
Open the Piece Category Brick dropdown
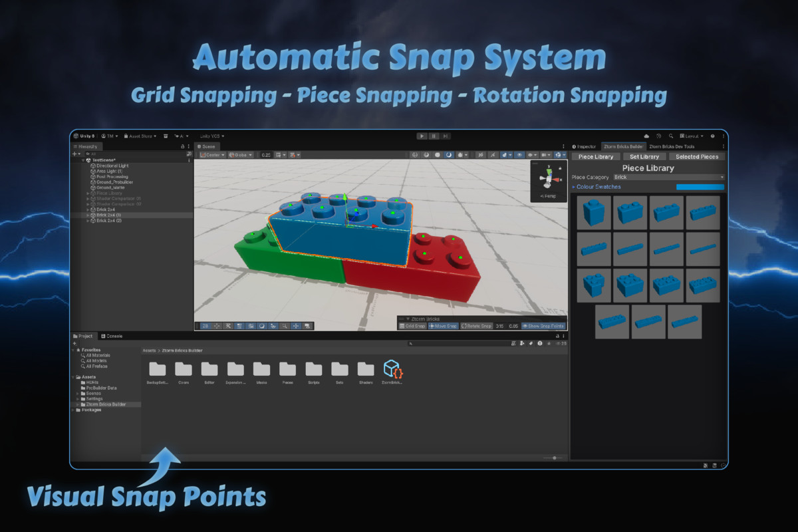click(x=668, y=178)
